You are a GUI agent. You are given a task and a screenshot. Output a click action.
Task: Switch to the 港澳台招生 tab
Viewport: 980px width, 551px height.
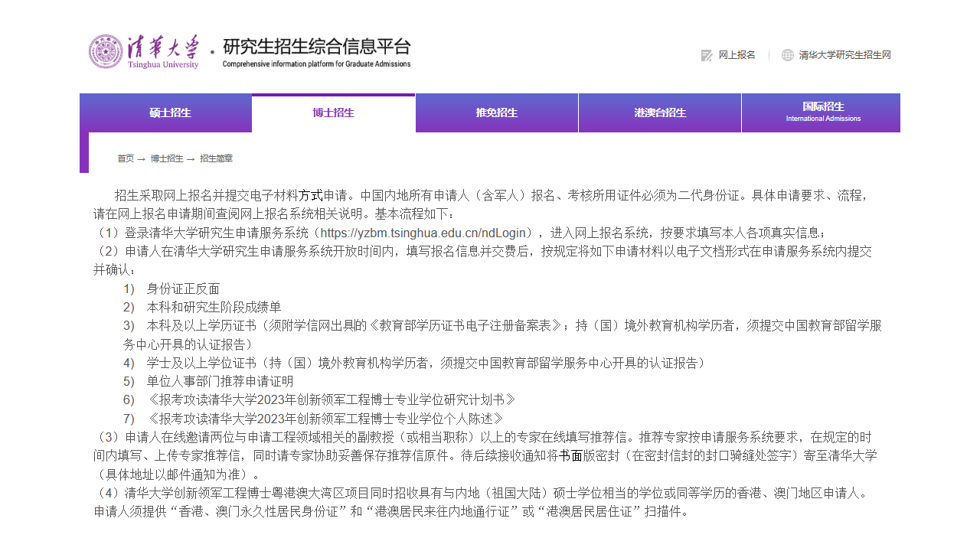(659, 112)
